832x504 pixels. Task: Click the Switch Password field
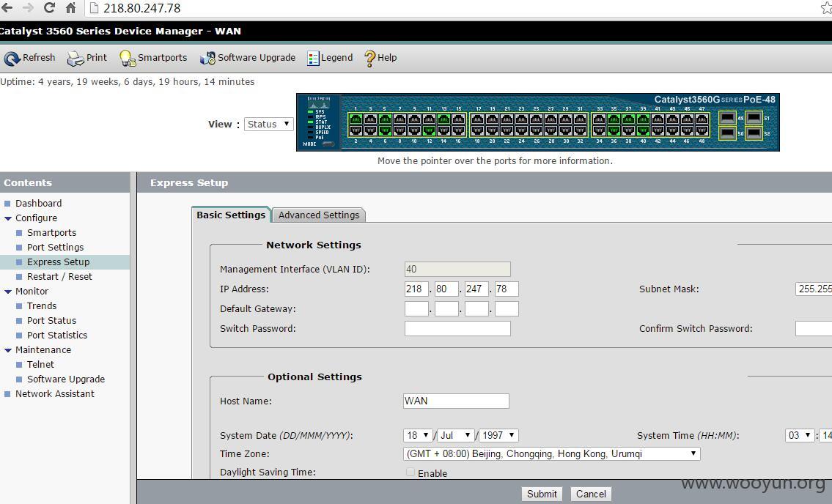tap(457, 328)
